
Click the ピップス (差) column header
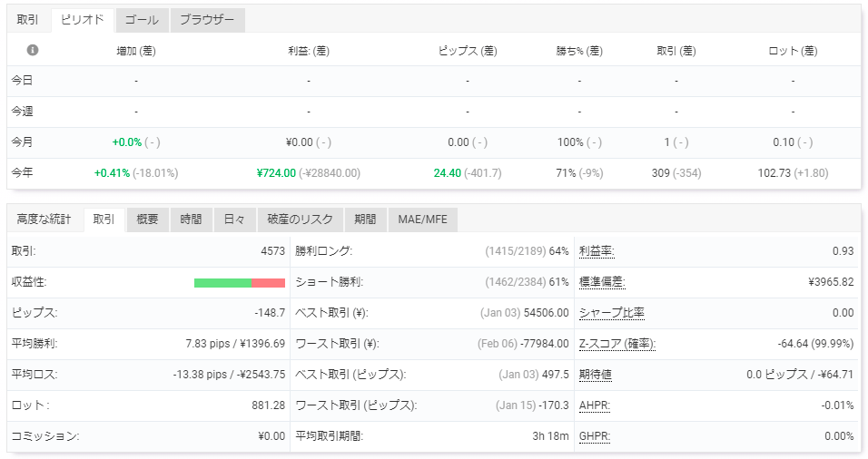click(468, 51)
